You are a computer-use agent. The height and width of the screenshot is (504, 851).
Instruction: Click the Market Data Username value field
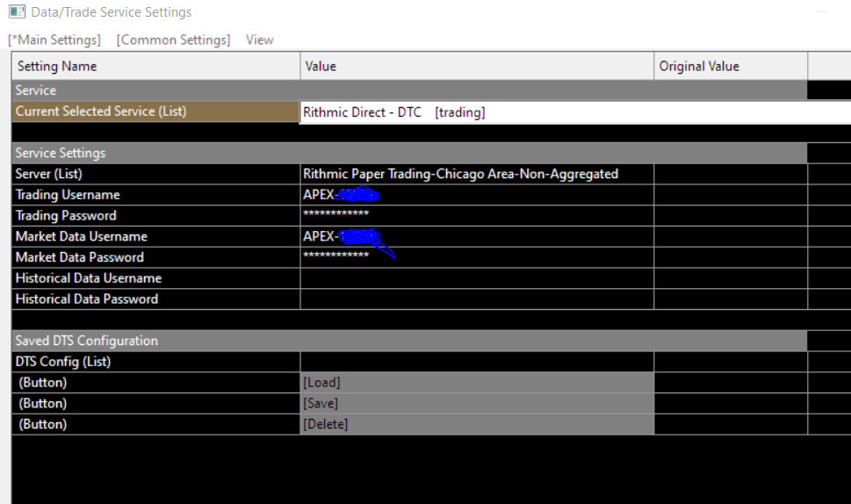tap(477, 236)
